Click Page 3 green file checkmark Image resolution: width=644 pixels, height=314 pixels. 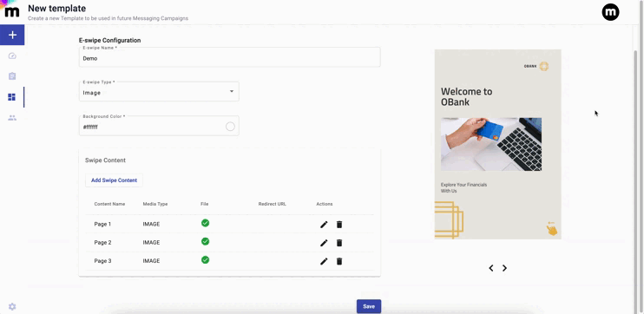pyautogui.click(x=206, y=260)
